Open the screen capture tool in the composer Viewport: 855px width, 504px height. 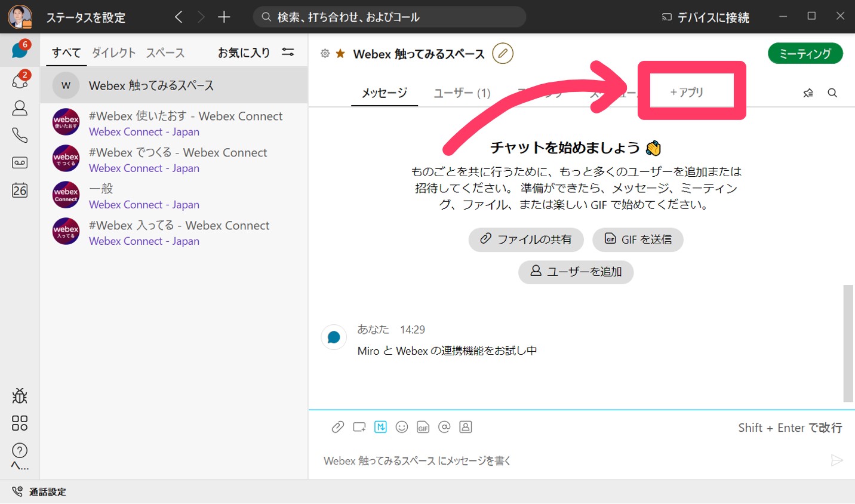pyautogui.click(x=359, y=427)
